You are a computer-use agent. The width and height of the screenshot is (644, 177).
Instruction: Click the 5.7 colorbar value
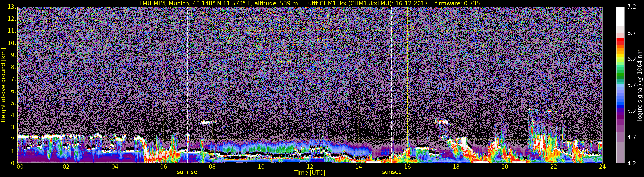(x=632, y=85)
